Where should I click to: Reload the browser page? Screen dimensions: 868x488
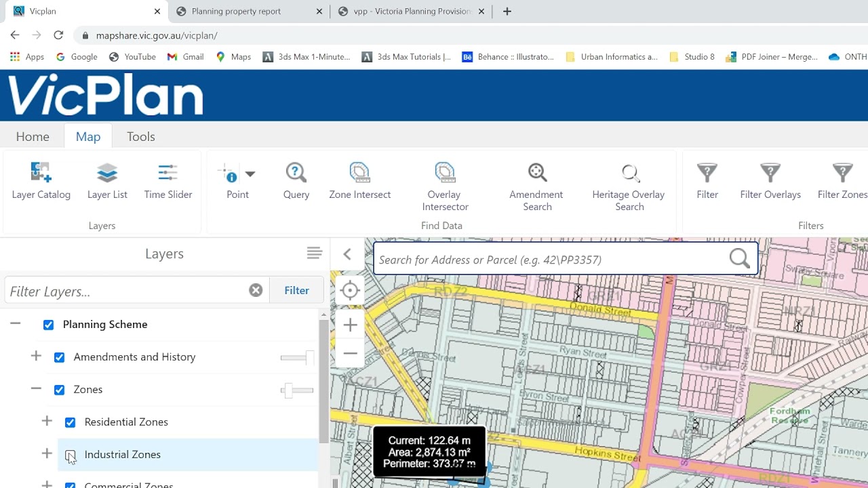[x=58, y=35]
